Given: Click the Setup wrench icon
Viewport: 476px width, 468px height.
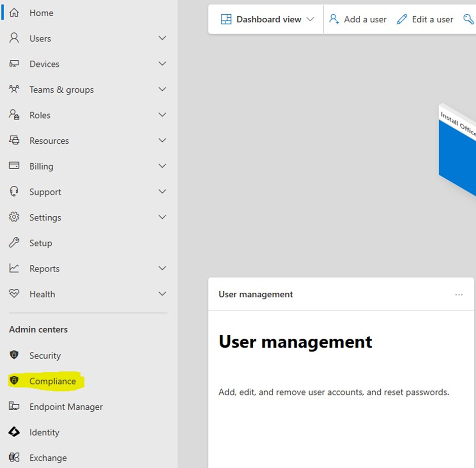Looking at the screenshot, I should 14,243.
